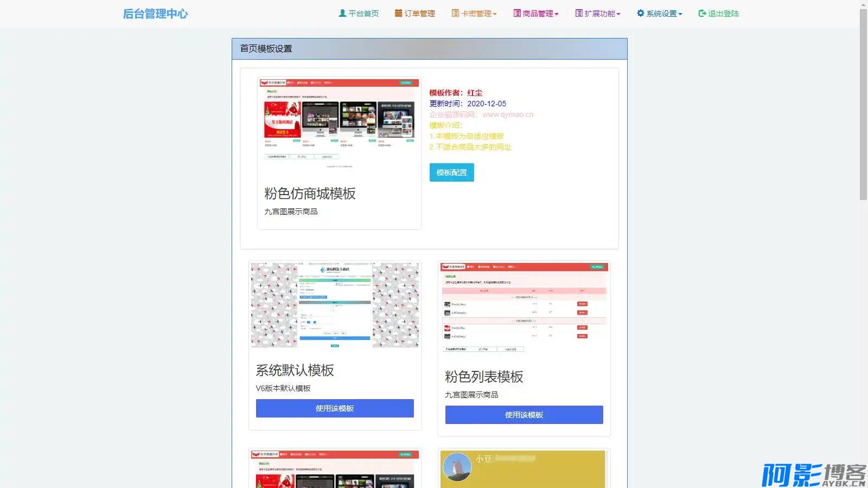
Task: Click the 模板配置 button
Action: pos(451,172)
